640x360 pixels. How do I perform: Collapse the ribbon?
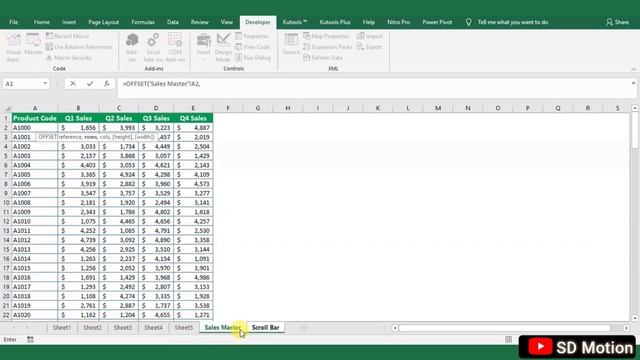coord(633,69)
